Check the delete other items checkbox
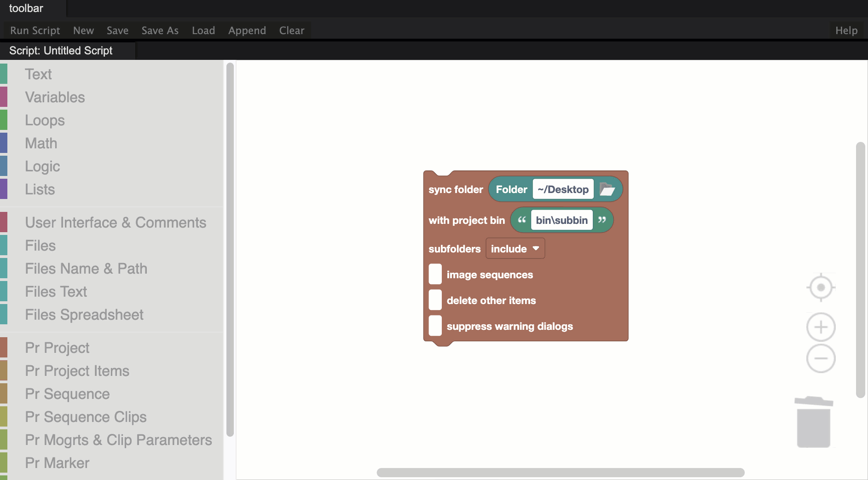Image resolution: width=868 pixels, height=480 pixels. pos(435,300)
